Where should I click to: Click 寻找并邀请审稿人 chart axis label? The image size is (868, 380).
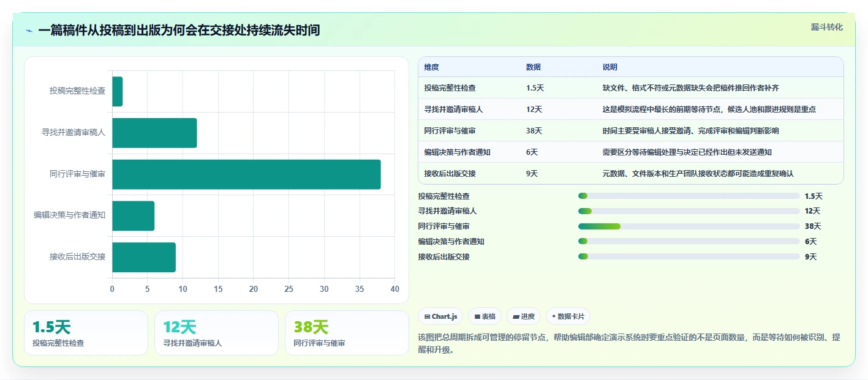point(74,132)
